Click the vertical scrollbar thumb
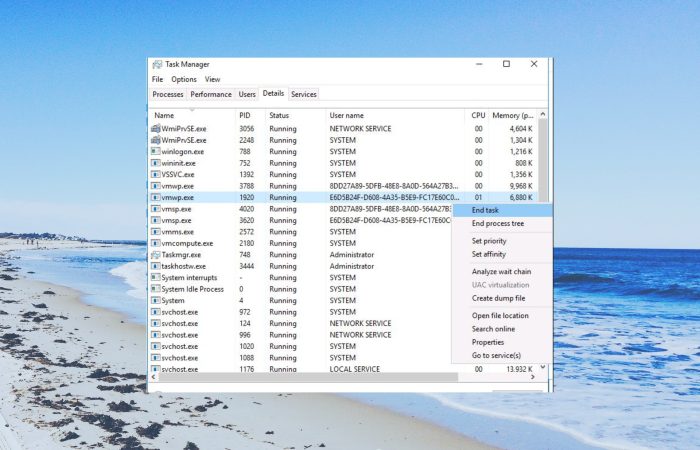 click(x=543, y=161)
